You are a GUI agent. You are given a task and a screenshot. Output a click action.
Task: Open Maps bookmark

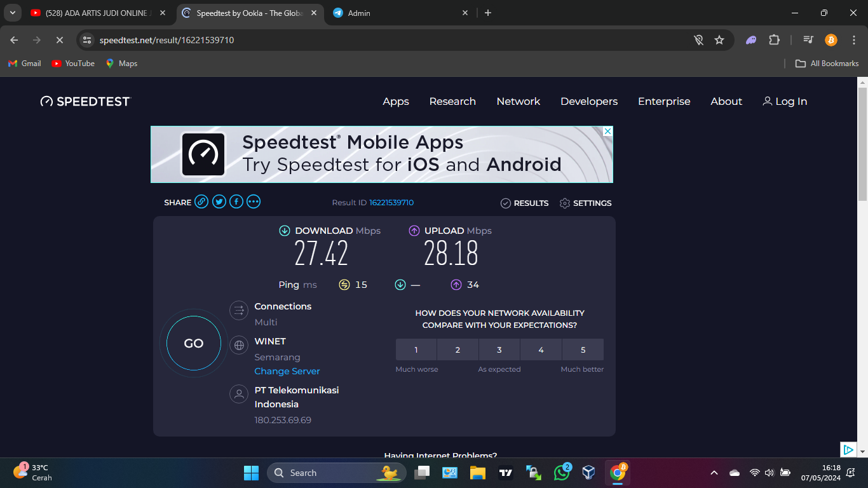point(121,64)
